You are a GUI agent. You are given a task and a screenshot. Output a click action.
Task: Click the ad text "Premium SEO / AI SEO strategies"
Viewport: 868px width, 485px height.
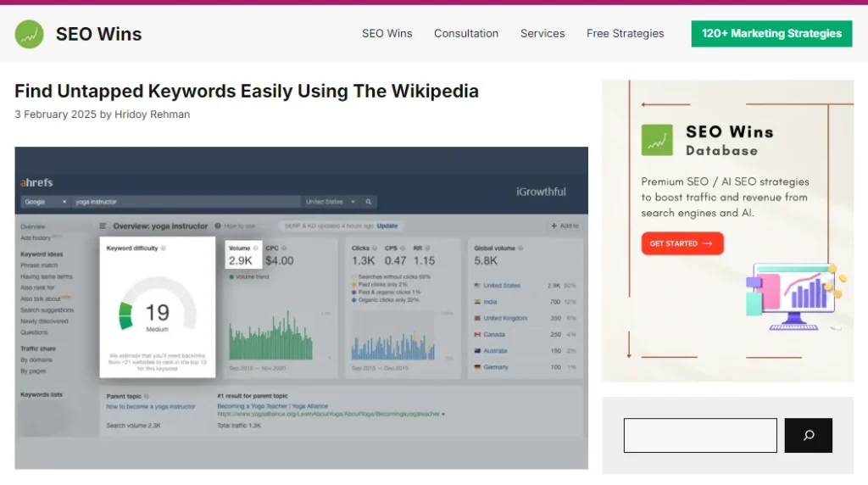(725, 181)
